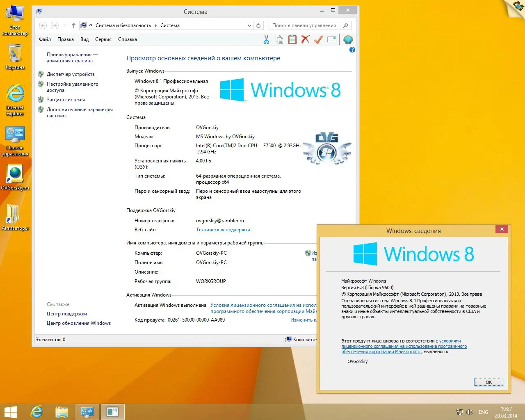The height and width of the screenshot is (420, 525).
Task: Click ovgorskiy@rambler.ru text
Action: coord(220,221)
